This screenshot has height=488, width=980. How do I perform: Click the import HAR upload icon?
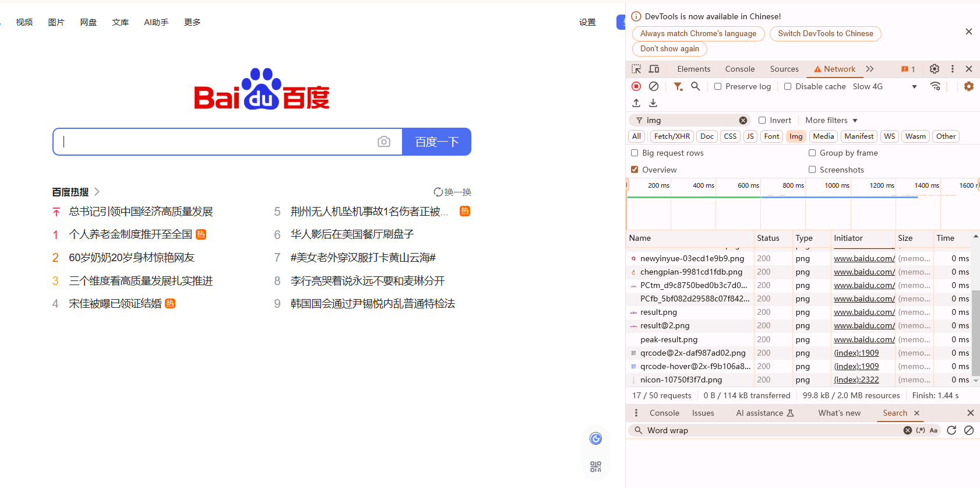pos(636,103)
